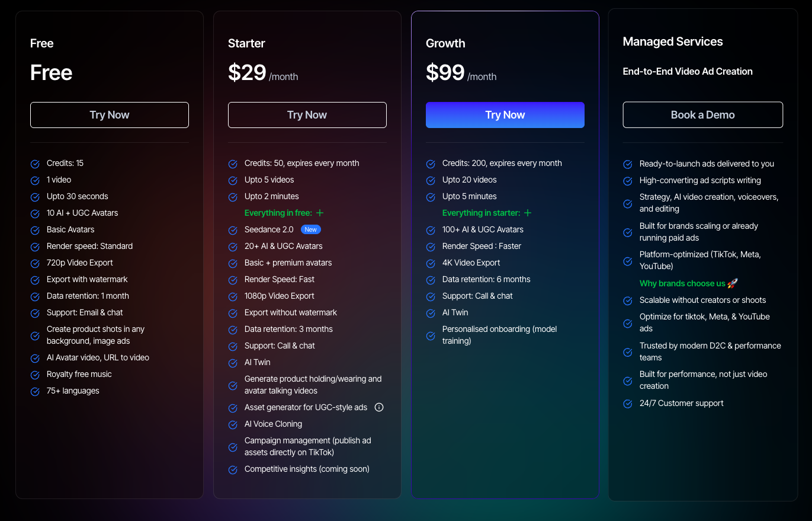The height and width of the screenshot is (521, 812).
Task: Click the Export without watermark feature text
Action: click(x=290, y=312)
